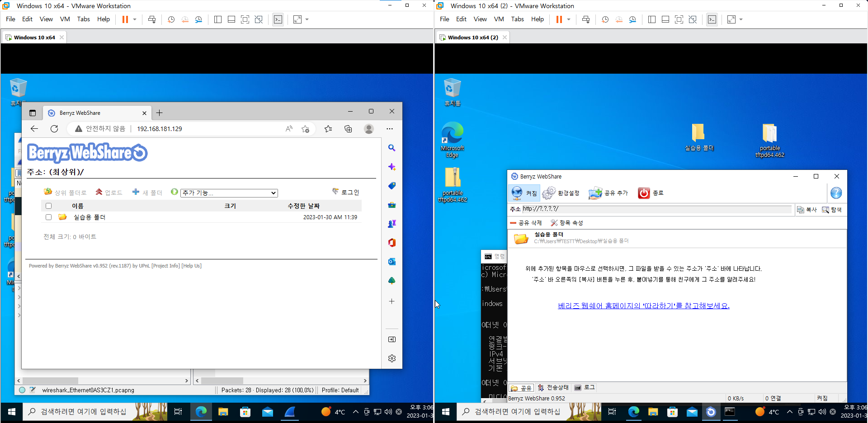Click the address field showing http://?.?.?.?/
Screen dimensions: 868x423
pos(657,209)
